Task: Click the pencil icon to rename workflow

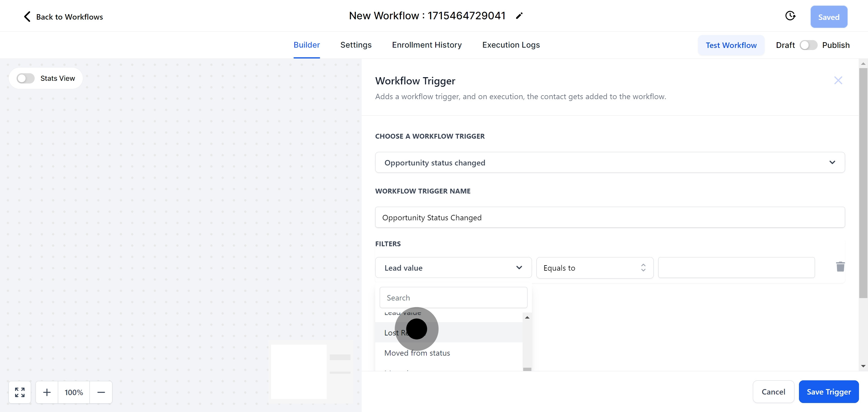Action: coord(519,16)
